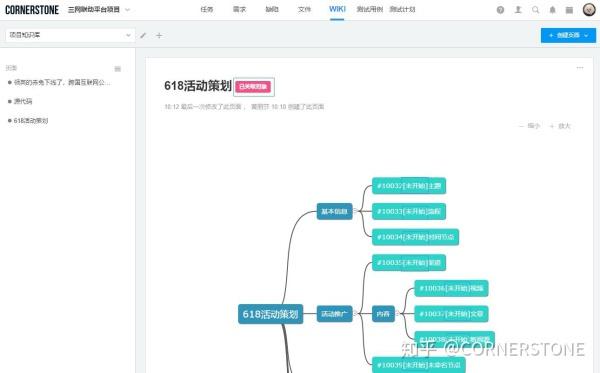600x373 pixels.
Task: Click the list icon in sidebar header
Action: [x=118, y=69]
